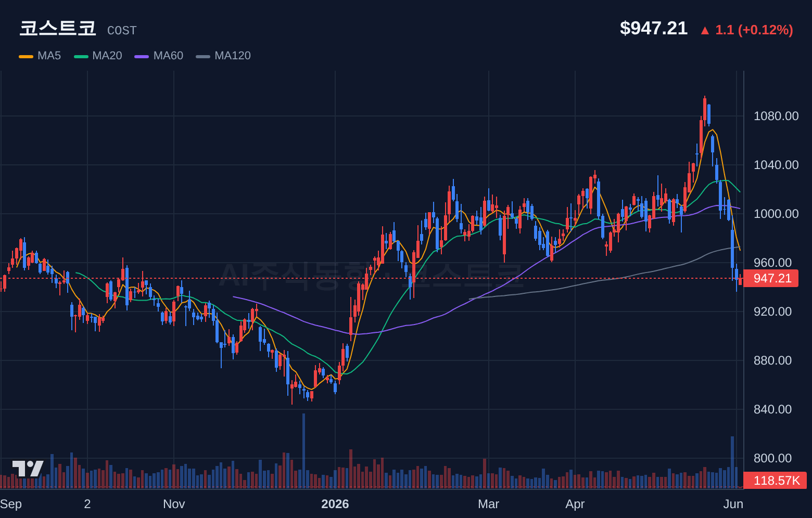Click the 2 date label on time axis
This screenshot has width=812, height=518.
87,504
